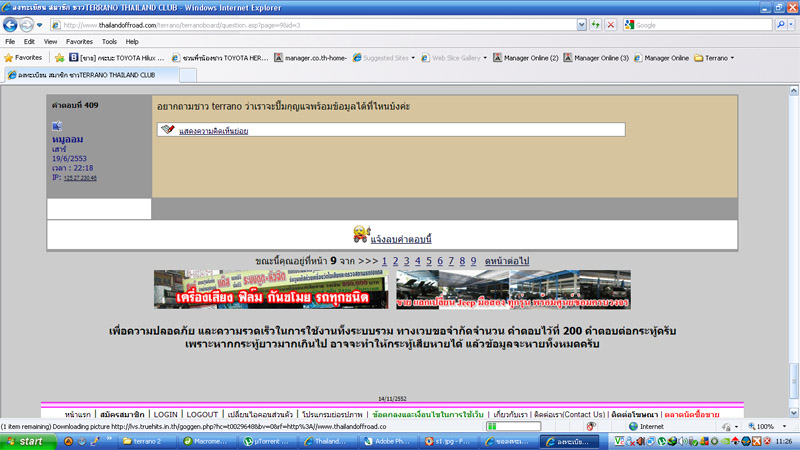Click the สมัครสมาชิก footer link
Screen dimensions: 800x450
tap(122, 414)
